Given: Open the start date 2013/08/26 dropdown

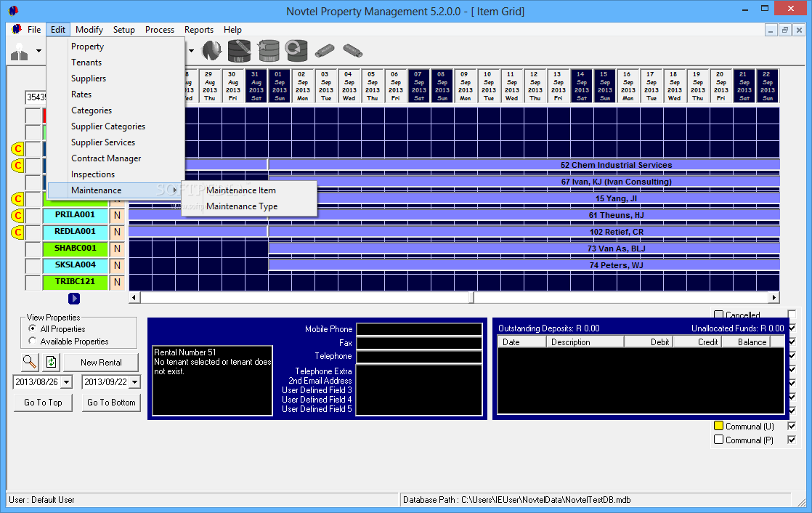Looking at the screenshot, I should [66, 382].
